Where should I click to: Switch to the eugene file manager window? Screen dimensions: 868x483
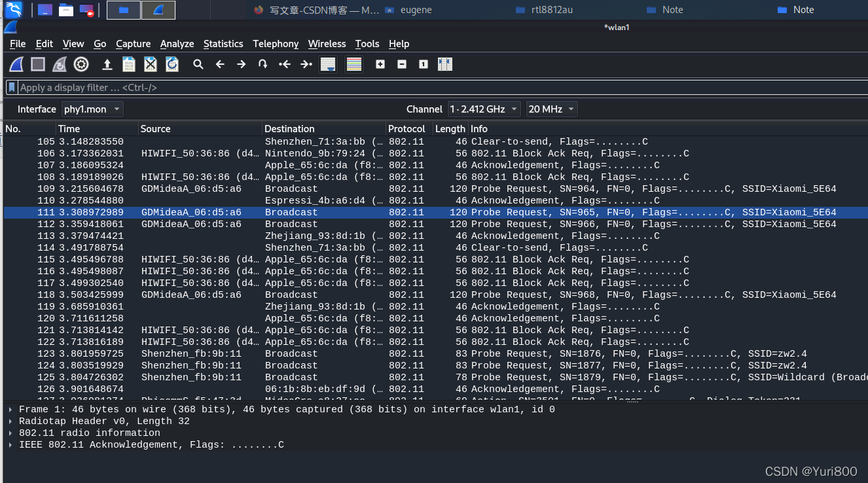408,10
